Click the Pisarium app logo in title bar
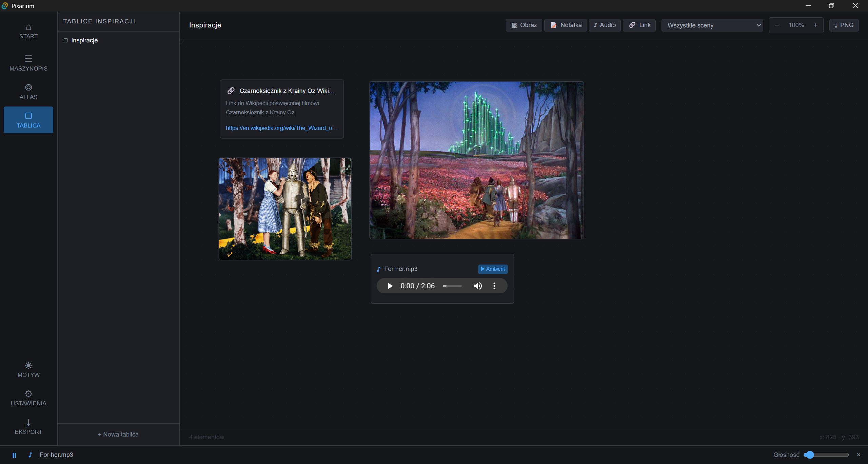868x464 pixels. pos(5,6)
